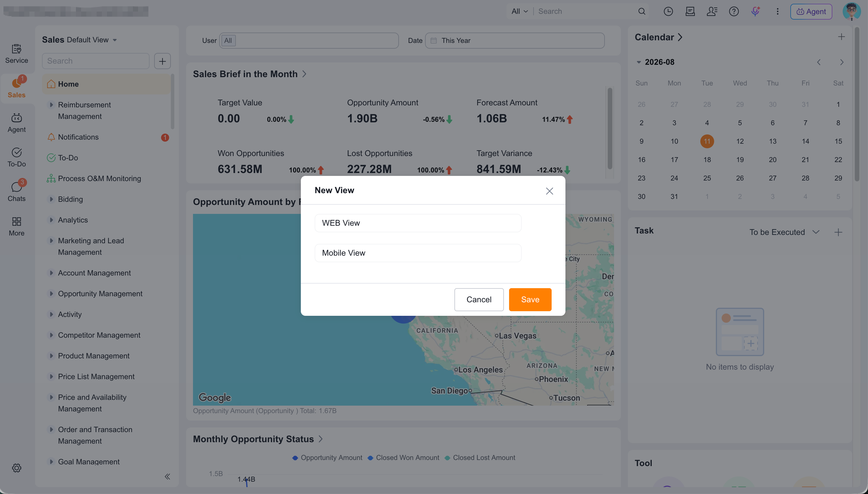Click the Agent button in top bar
Viewport: 868px width, 494px height.
811,11
